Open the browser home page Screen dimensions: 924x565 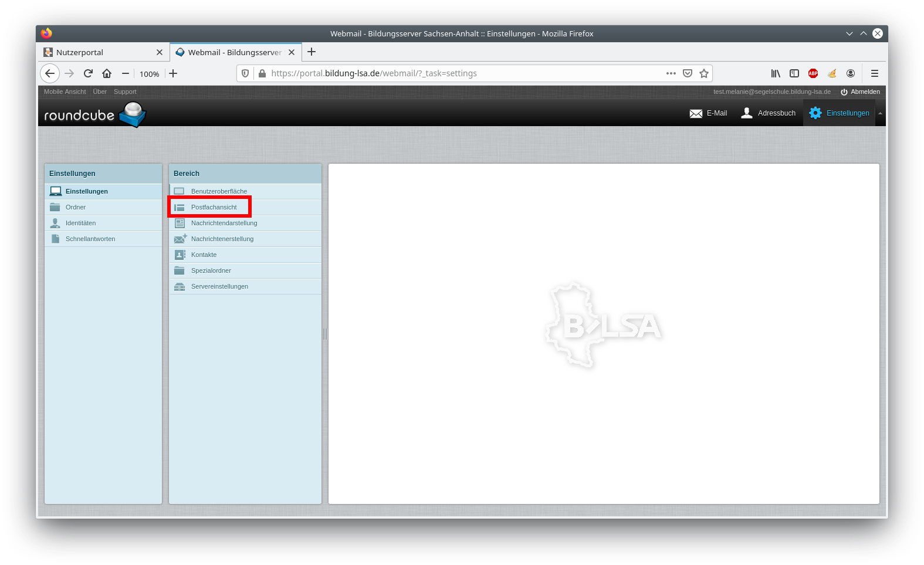tap(107, 73)
